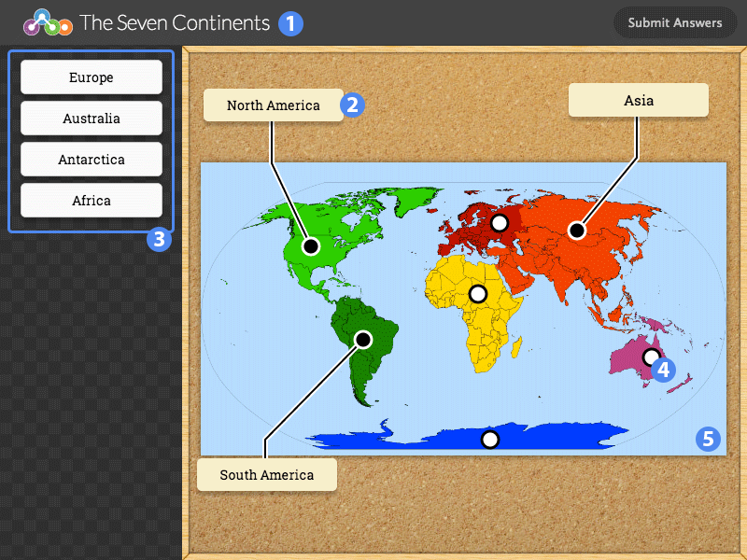Click the empty hotspot on pink Australia
747x560 pixels.
(x=651, y=357)
